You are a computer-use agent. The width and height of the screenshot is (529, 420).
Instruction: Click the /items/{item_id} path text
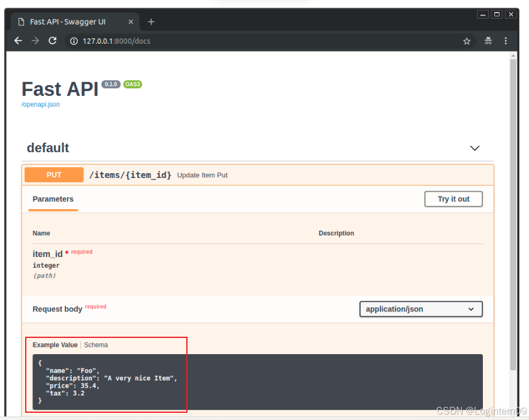pos(130,175)
